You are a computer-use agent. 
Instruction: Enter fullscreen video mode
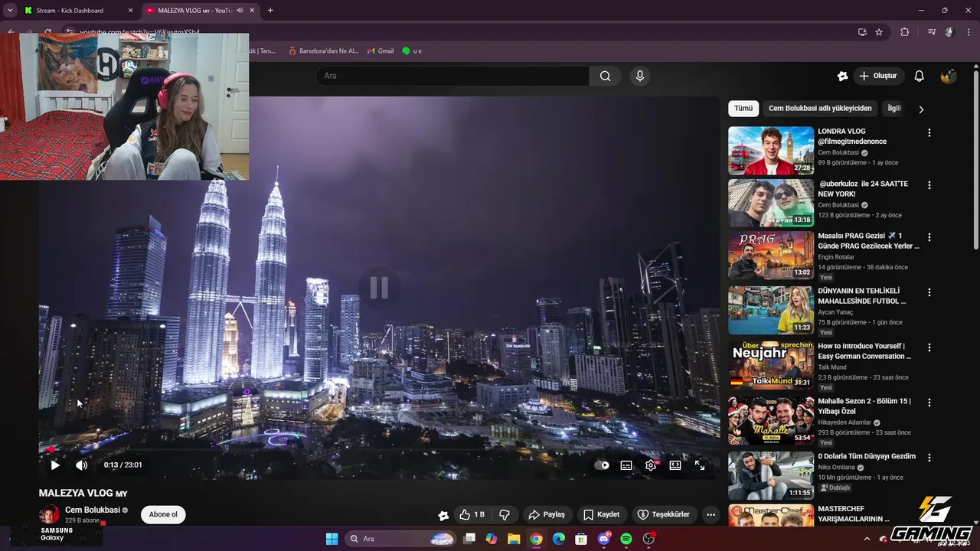(700, 465)
